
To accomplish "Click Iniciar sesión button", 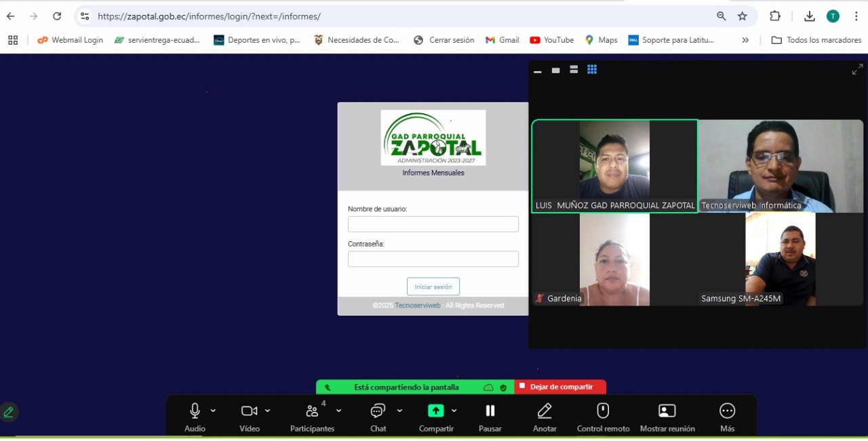I will [x=433, y=287].
